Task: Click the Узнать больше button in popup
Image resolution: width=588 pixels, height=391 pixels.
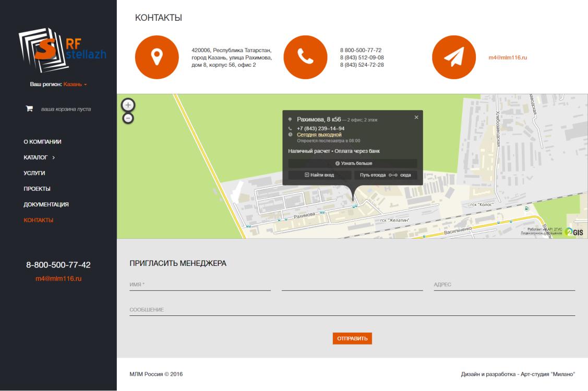Action: (353, 163)
